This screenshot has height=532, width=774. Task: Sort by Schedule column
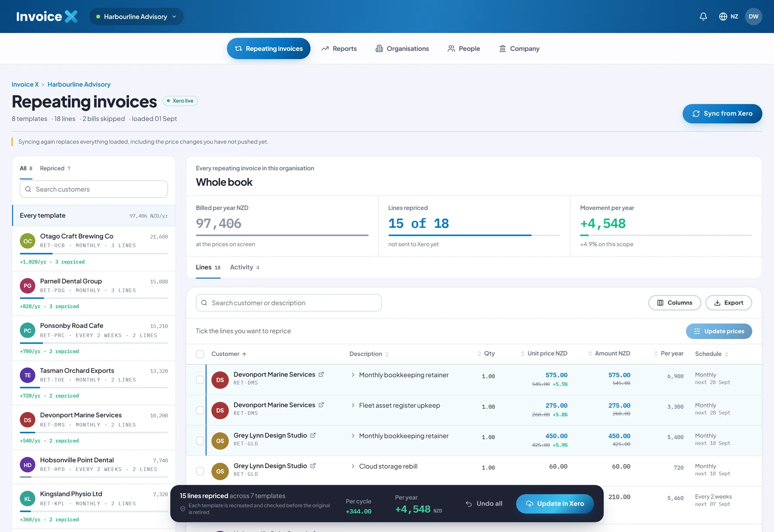tap(712, 354)
